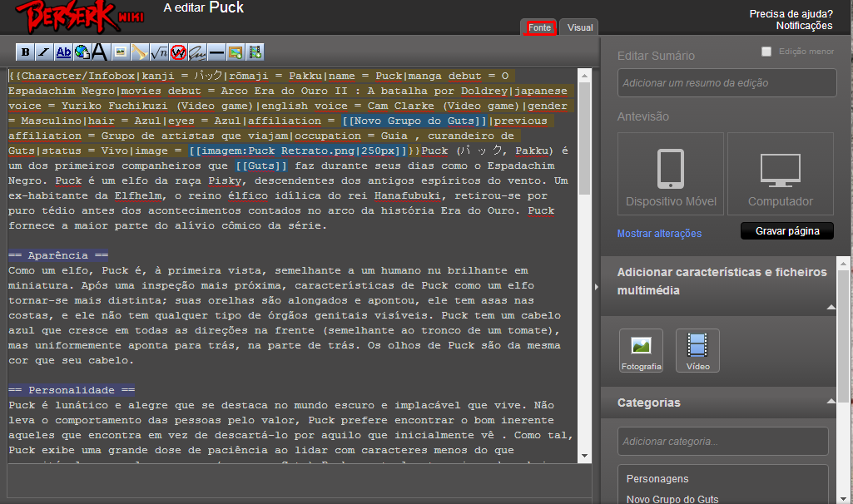Open the Berserk Wiki logo

(x=79, y=17)
